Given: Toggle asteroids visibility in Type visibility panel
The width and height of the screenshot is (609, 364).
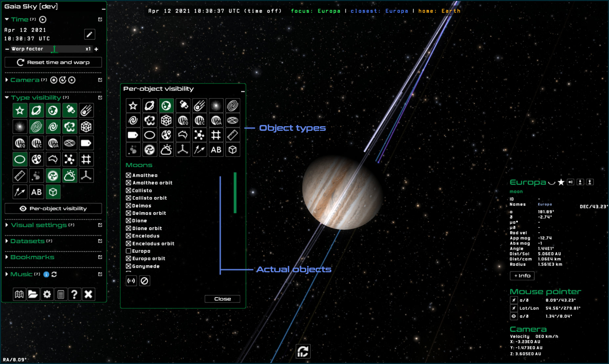Looking at the screenshot, I should point(86,110).
